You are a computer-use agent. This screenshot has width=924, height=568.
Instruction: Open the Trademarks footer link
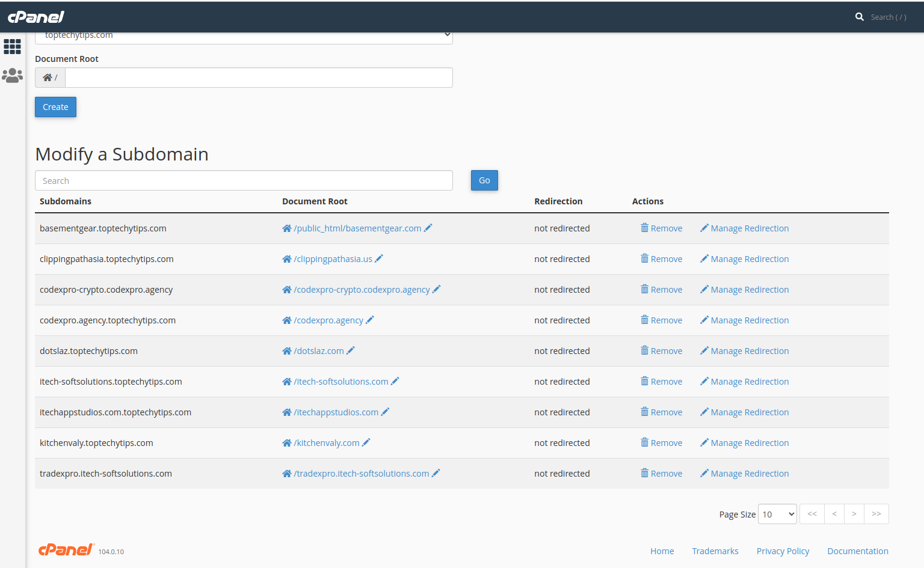(715, 551)
